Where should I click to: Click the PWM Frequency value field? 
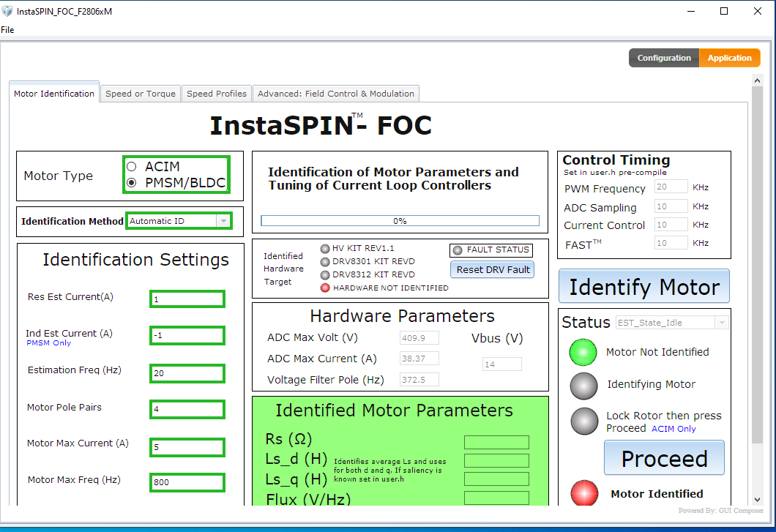(x=671, y=187)
